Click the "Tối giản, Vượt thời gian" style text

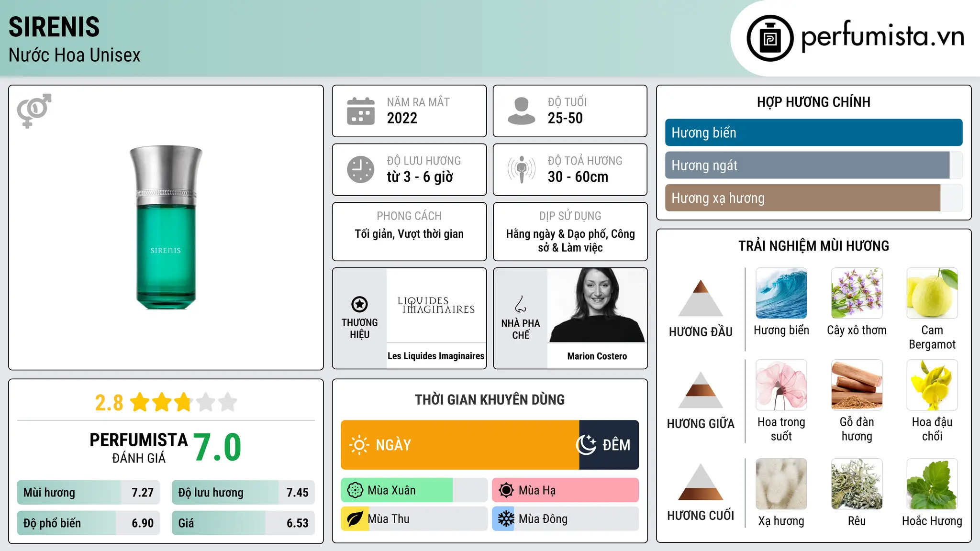pos(409,234)
